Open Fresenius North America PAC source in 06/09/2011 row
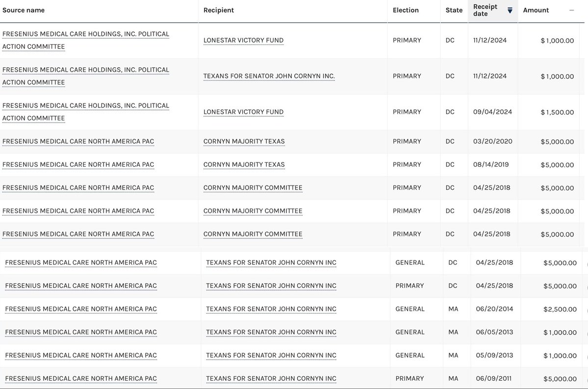Image resolution: width=588 pixels, height=389 pixels. pyautogui.click(x=80, y=379)
